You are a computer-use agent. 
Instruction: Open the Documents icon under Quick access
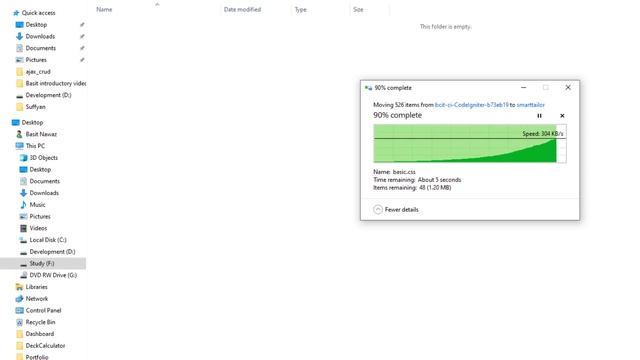click(19, 48)
